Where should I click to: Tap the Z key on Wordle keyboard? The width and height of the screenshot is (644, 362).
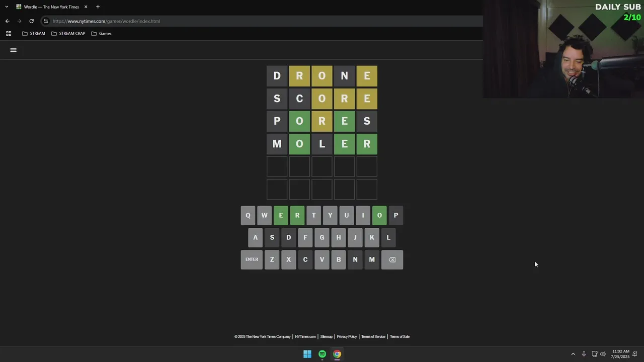(272, 259)
